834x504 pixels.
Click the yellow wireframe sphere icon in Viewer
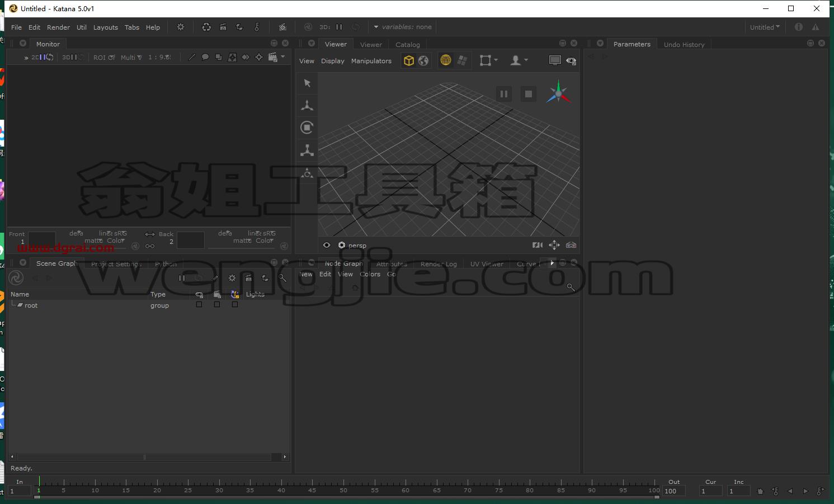click(x=446, y=60)
